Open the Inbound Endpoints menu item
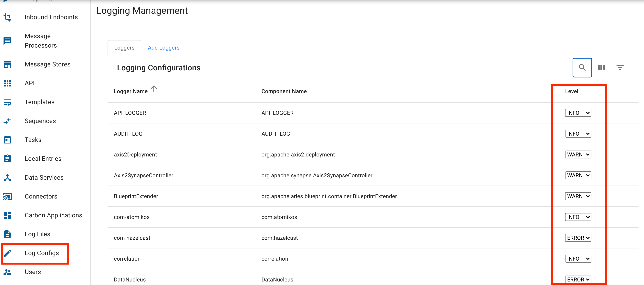 click(51, 17)
